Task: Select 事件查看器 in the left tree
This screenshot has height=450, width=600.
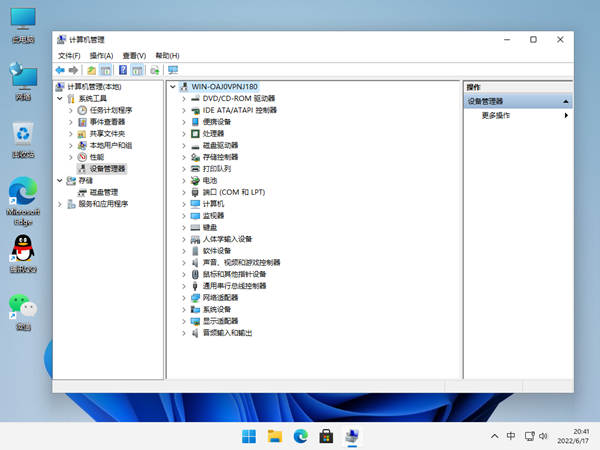Action: (107, 122)
